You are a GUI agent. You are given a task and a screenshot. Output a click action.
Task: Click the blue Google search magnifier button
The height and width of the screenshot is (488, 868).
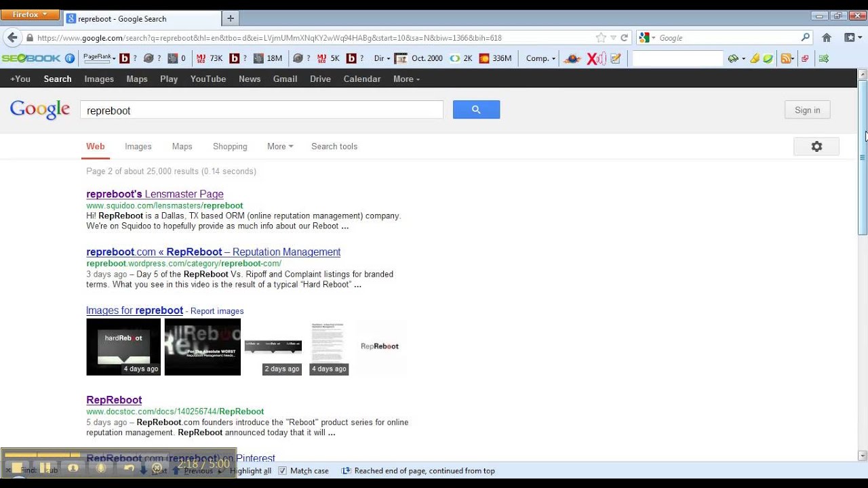[x=476, y=110]
